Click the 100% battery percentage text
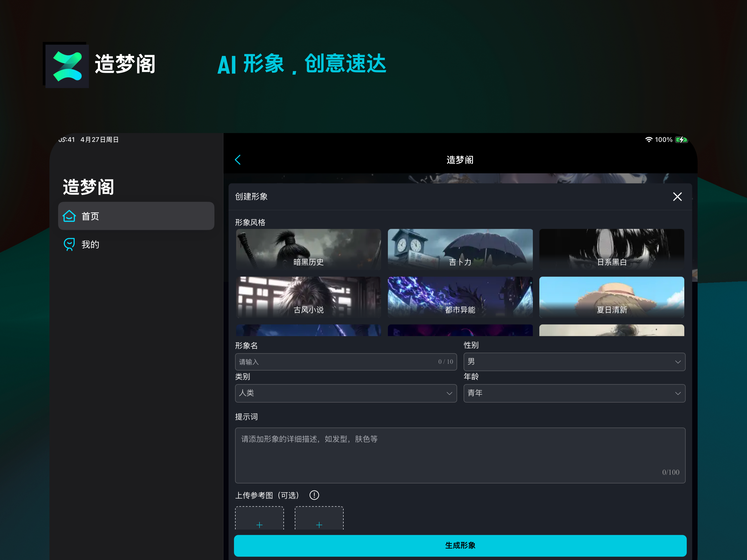747x560 pixels. coord(664,139)
